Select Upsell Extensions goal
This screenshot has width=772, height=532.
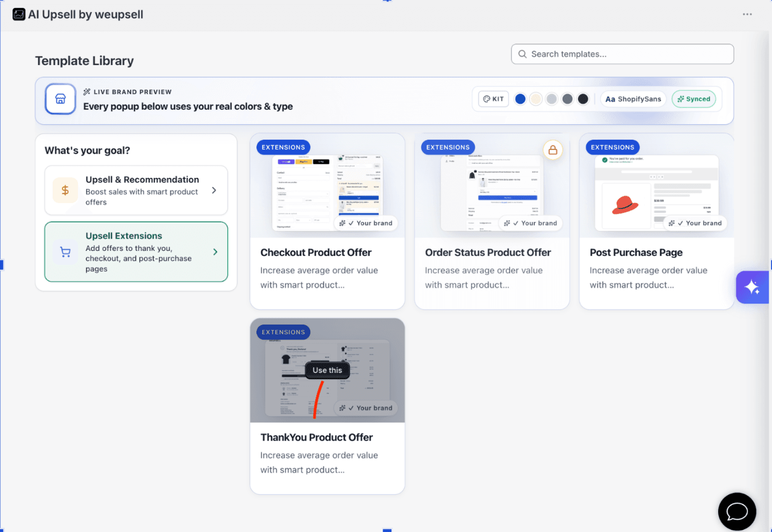(136, 251)
